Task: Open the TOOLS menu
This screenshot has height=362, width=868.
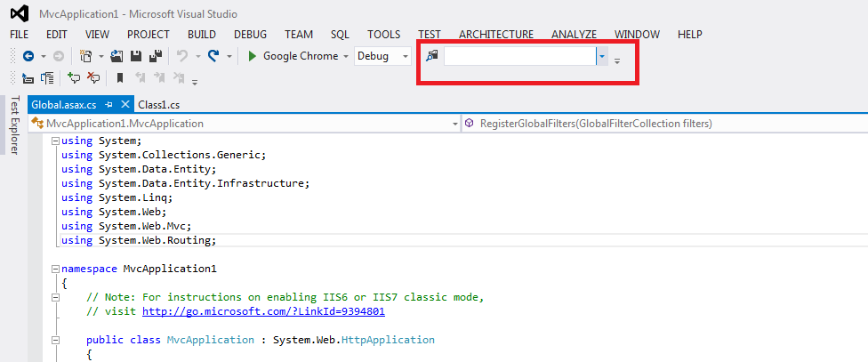Action: 383,35
